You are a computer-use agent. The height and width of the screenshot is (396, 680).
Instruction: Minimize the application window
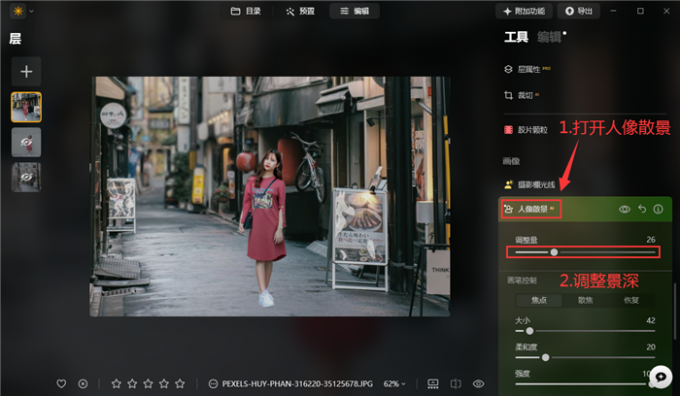click(x=613, y=11)
